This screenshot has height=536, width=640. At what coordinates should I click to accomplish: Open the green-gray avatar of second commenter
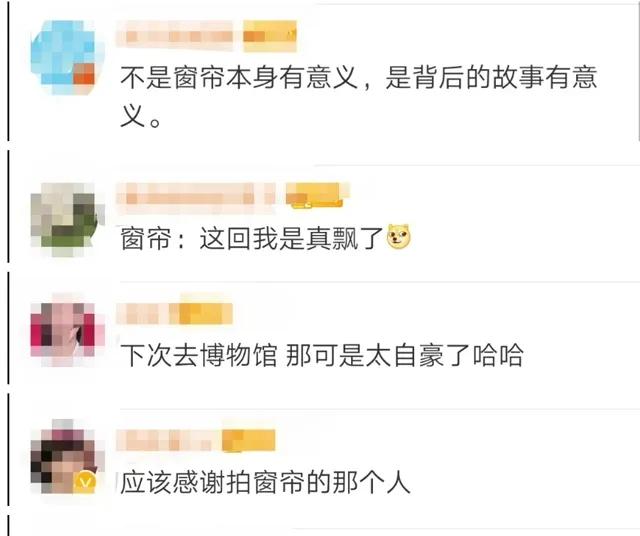pos(63,220)
